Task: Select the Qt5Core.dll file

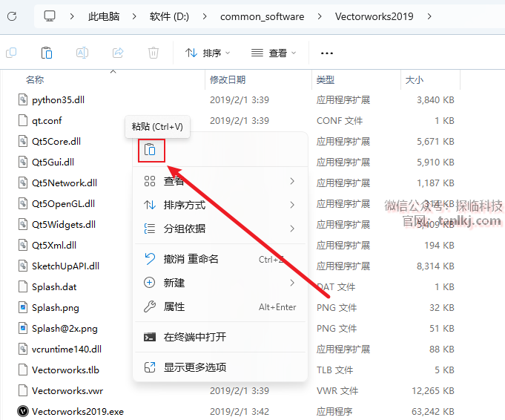Action: [56, 142]
